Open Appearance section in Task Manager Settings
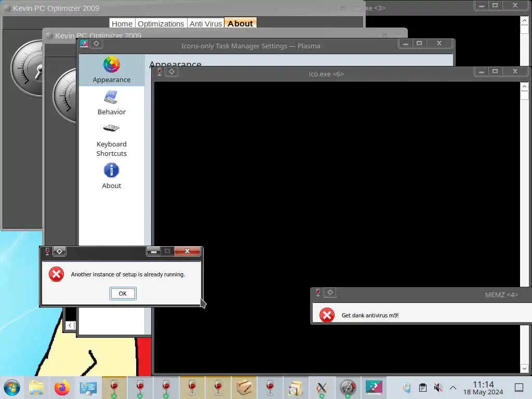532x399 pixels. click(x=111, y=70)
